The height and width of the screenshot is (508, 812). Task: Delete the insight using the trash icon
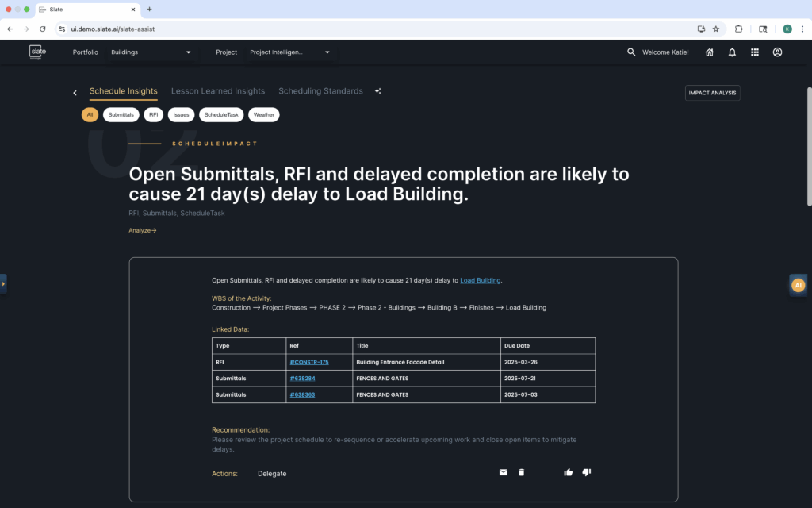pos(521,471)
